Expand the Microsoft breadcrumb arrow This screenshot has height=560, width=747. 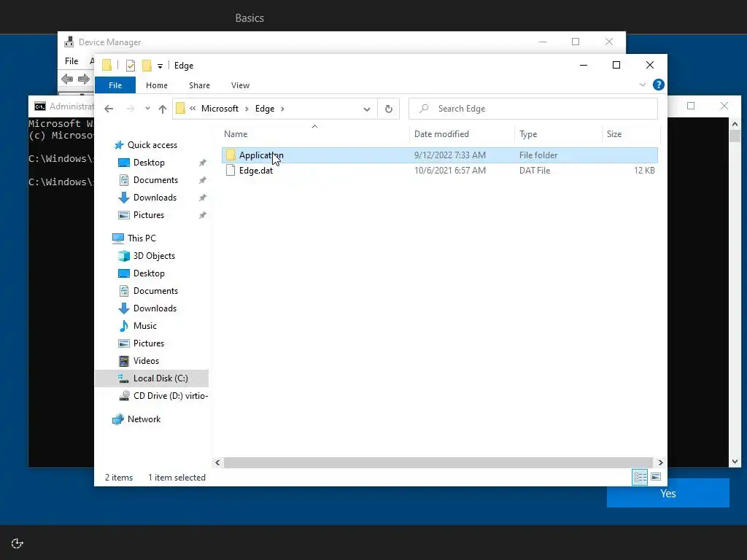(x=247, y=109)
